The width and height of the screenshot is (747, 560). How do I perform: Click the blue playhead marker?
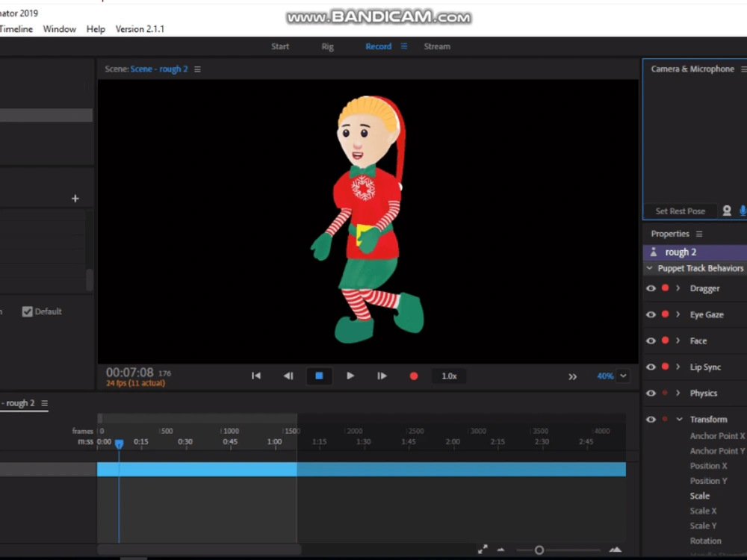[x=119, y=444]
